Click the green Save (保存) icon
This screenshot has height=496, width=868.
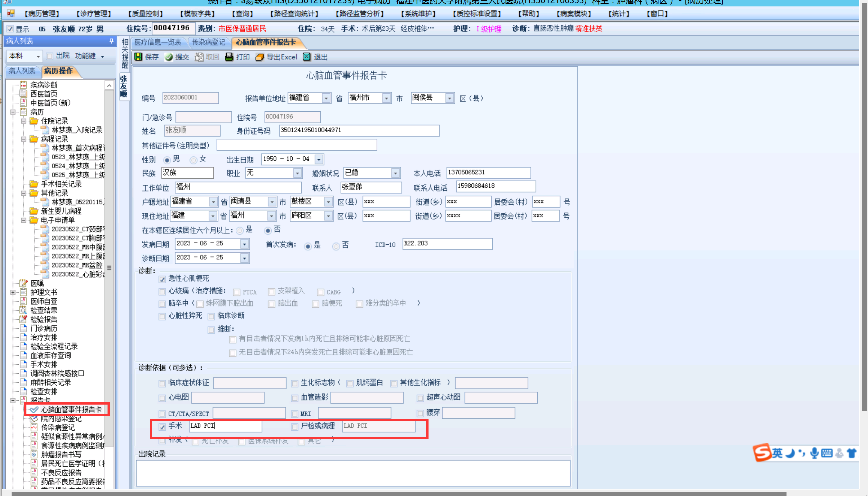click(x=138, y=57)
